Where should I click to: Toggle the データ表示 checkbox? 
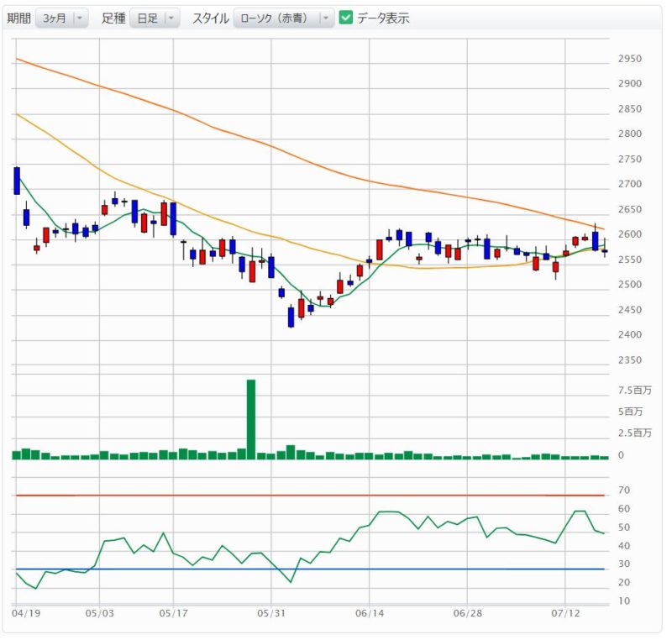click(x=346, y=18)
